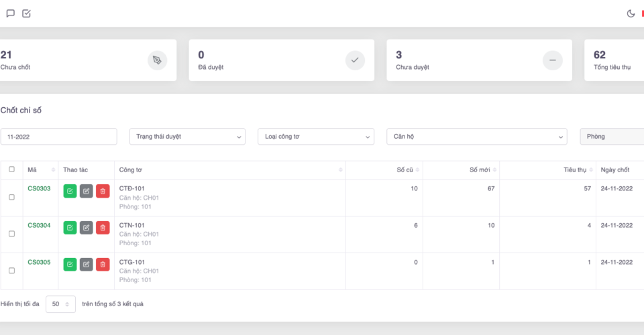Approve record CS0304 with green button
The width and height of the screenshot is (644, 335).
(70, 228)
